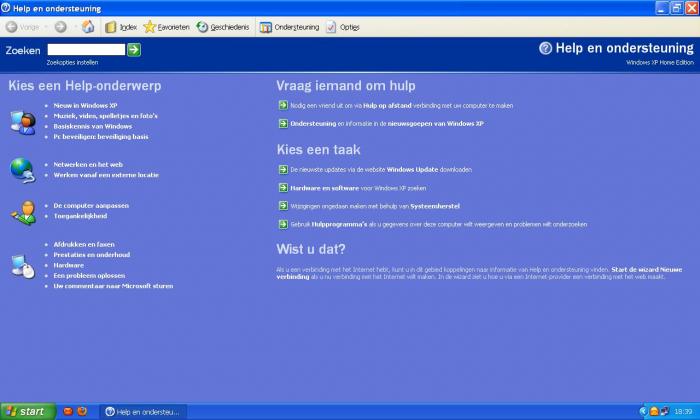Viewport: 700px width, 420px height.
Task: Open the Windows start button
Action: pos(28,411)
